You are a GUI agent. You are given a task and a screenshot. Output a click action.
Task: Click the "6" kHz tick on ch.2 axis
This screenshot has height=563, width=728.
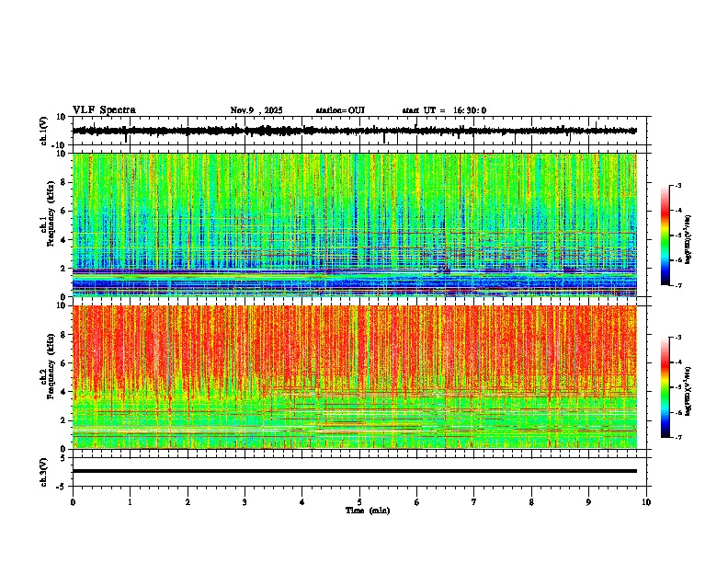[63, 362]
